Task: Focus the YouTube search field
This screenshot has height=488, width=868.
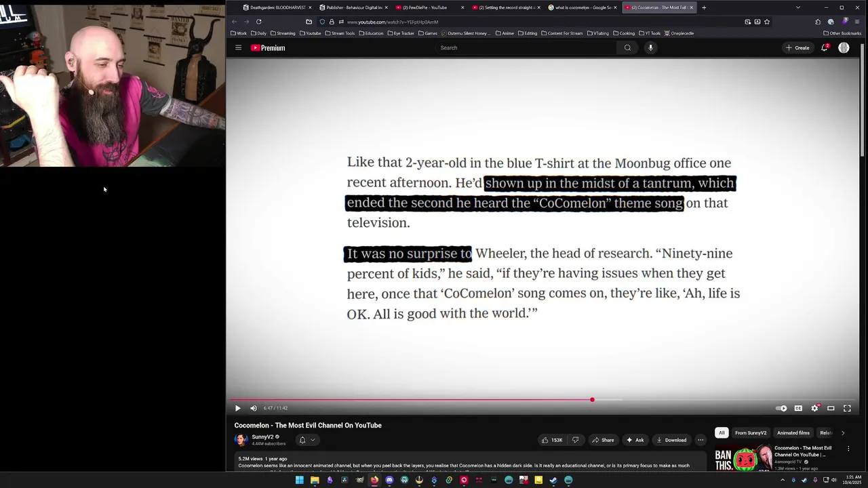Action: [526, 47]
